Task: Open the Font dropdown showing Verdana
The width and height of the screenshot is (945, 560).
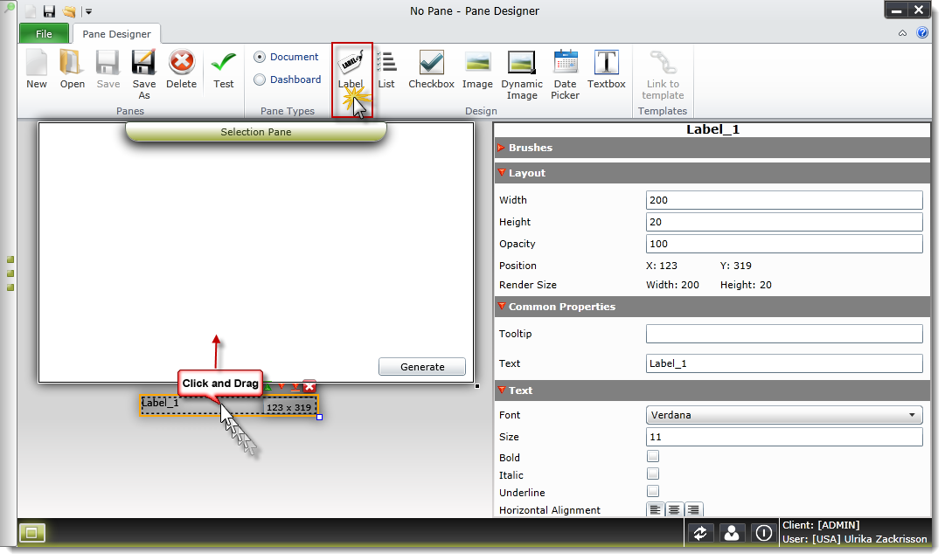Action: click(x=783, y=414)
